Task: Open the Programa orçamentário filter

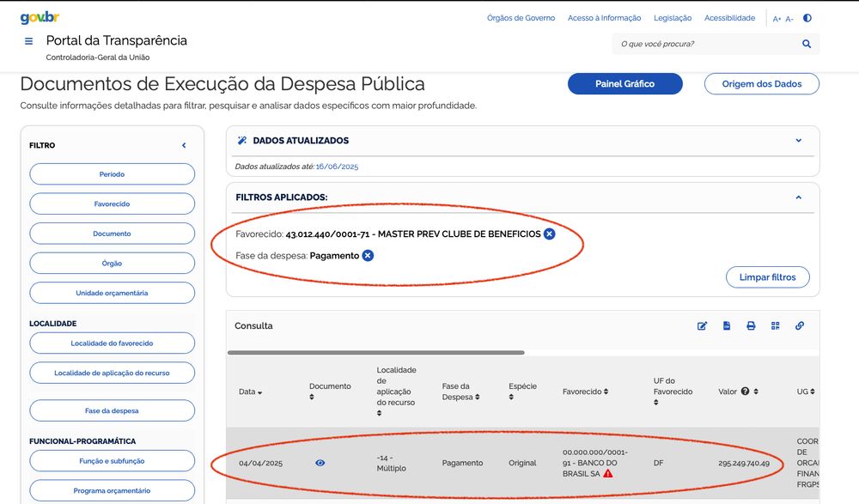Action: 112,491
